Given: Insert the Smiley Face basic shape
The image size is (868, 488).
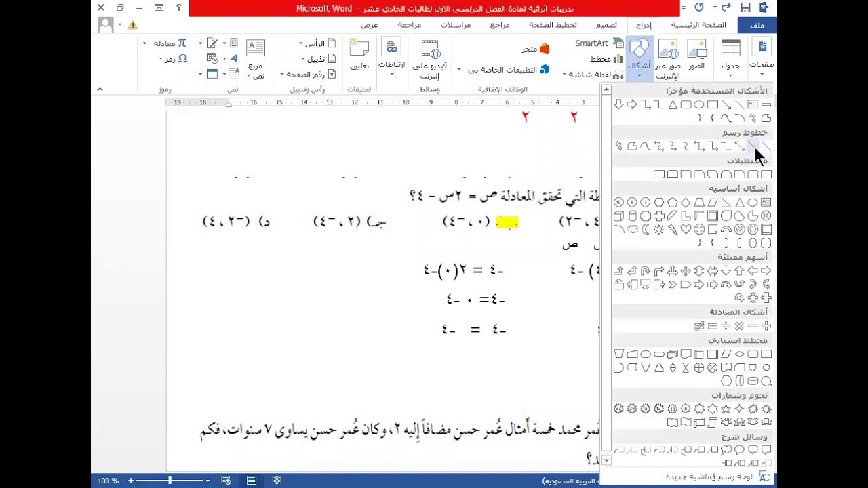Looking at the screenshot, I should click(699, 229).
